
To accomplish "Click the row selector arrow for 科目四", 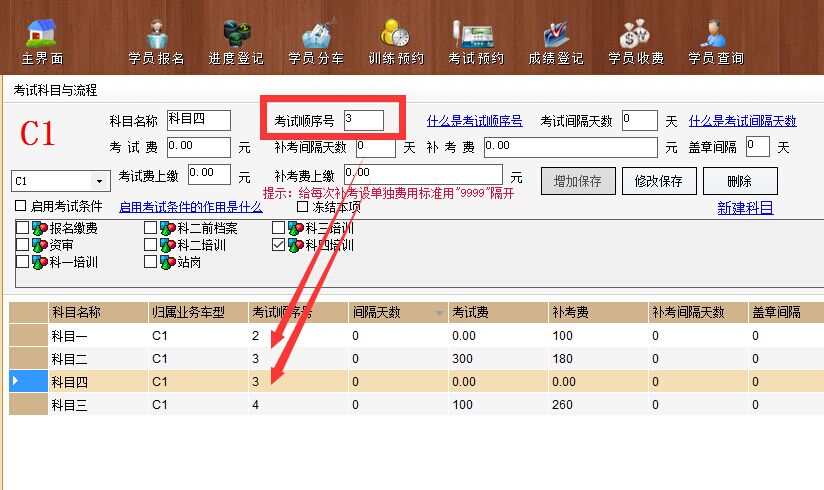I will (28, 382).
